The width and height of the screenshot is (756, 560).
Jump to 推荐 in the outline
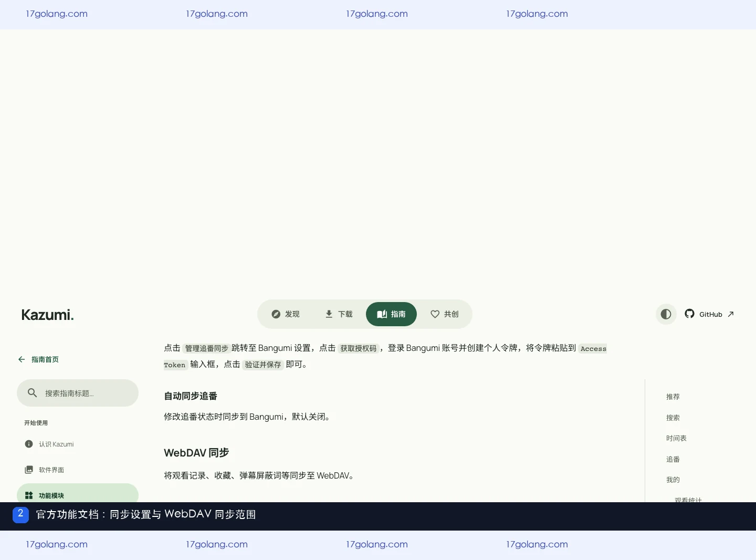[673, 397]
